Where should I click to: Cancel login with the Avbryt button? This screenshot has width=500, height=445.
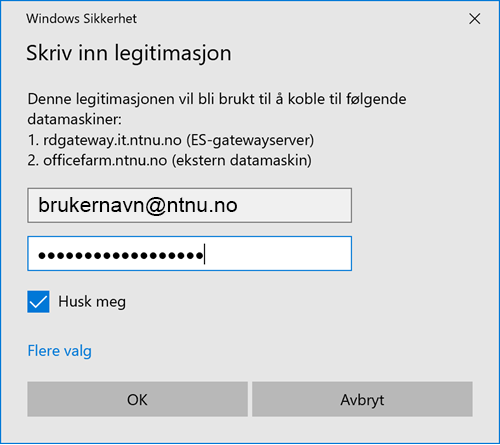(x=362, y=399)
